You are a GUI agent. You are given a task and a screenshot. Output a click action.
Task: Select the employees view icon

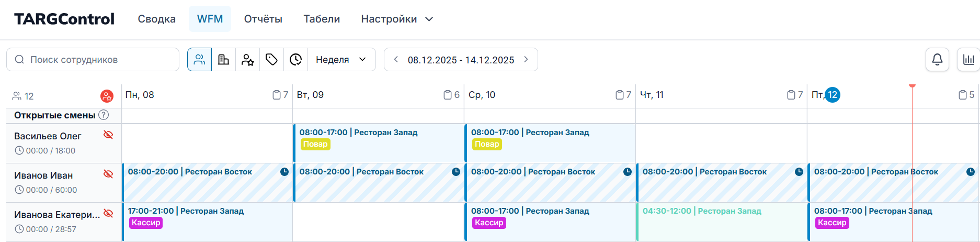199,60
